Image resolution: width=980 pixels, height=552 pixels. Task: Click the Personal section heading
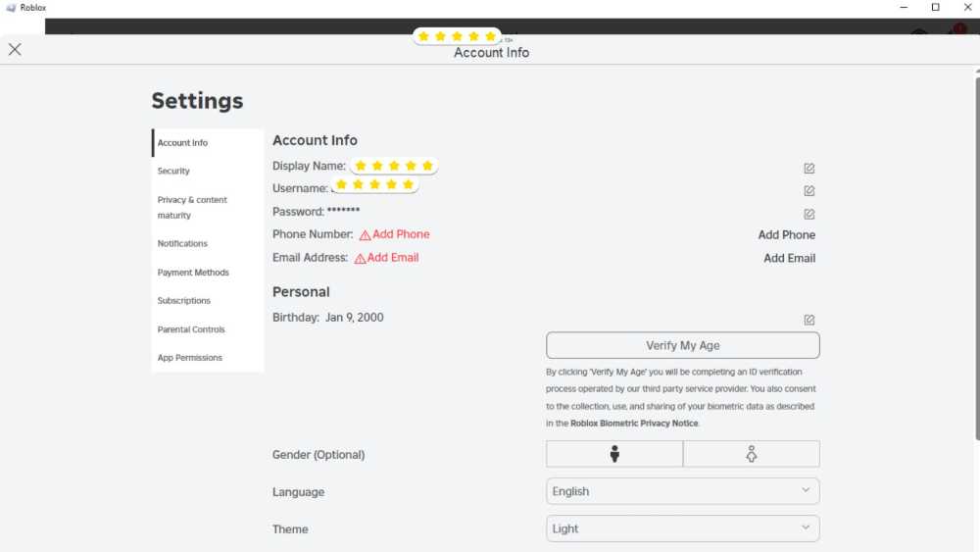[301, 292]
